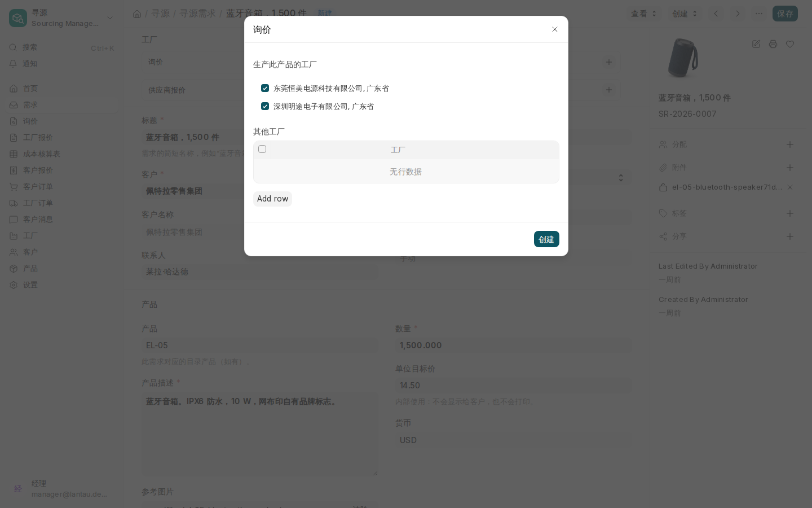Viewport: 812px width, 508px height.
Task: Add a tag with the 标签 plus icon
Action: pos(790,213)
